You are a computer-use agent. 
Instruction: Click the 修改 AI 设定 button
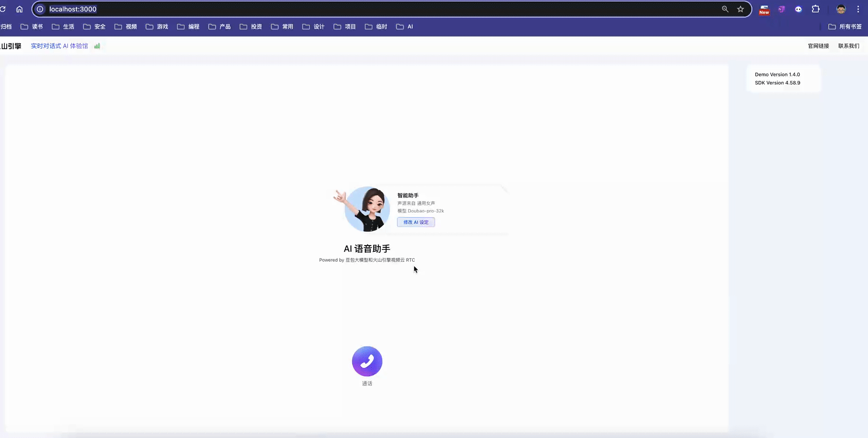point(416,222)
